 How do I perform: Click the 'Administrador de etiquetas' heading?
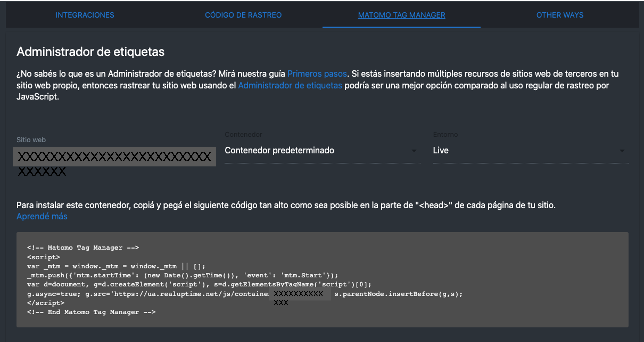pyautogui.click(x=90, y=52)
